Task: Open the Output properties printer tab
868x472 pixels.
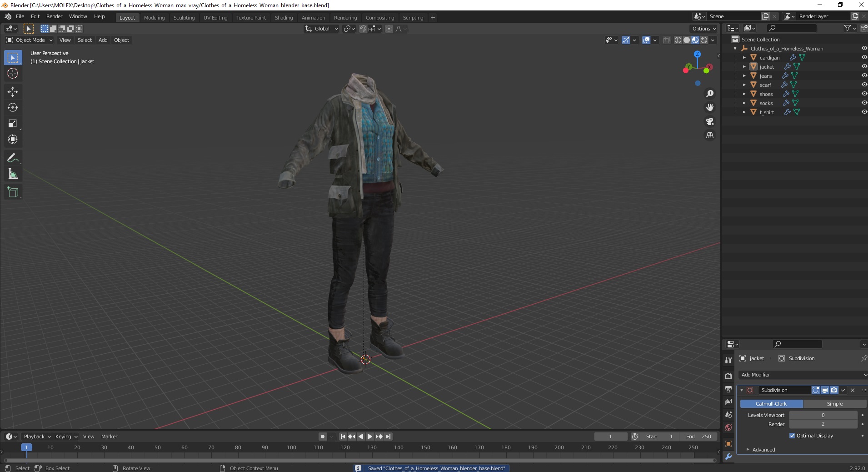Action: pyautogui.click(x=728, y=389)
